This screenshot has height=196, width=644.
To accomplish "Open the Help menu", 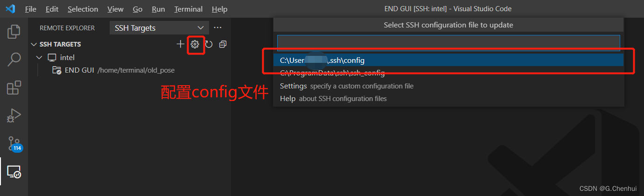I will (219, 9).
